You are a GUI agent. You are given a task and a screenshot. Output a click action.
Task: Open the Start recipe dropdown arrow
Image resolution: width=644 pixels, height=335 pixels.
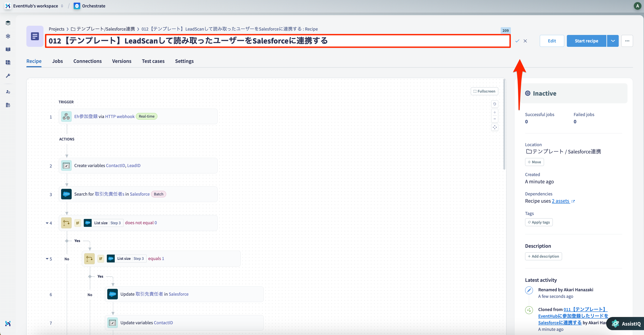point(613,41)
